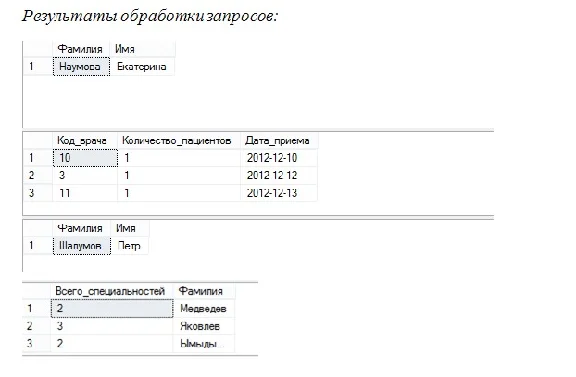Select the 'Петр' name cell
The height and width of the screenshot is (377, 576).
click(130, 245)
